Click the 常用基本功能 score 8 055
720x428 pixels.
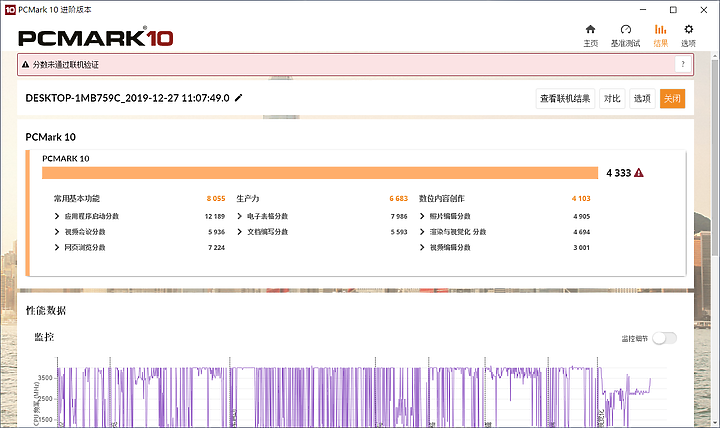click(216, 198)
